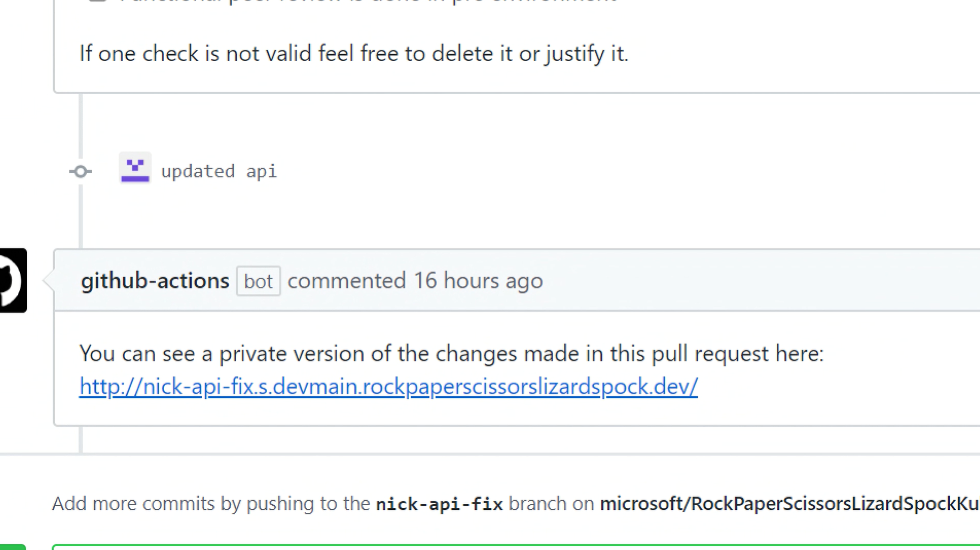
Task: Click the comment box pointer arrow near the avatar
Action: 49,280
